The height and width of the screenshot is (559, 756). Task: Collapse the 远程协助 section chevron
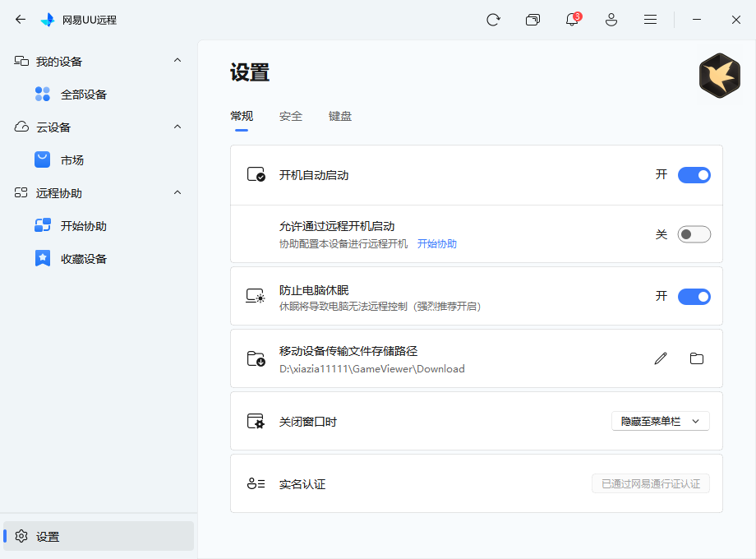point(177,192)
